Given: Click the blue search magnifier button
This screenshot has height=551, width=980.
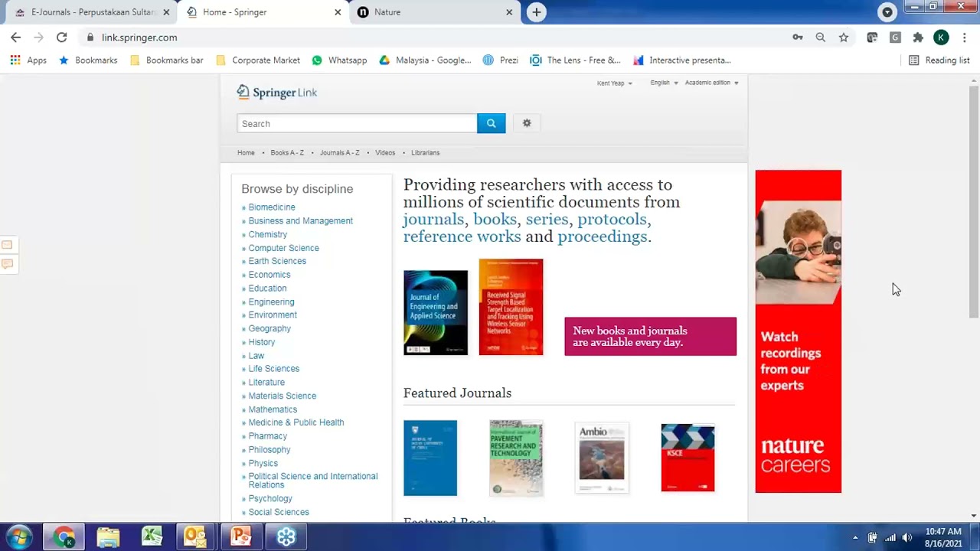Looking at the screenshot, I should [x=491, y=123].
